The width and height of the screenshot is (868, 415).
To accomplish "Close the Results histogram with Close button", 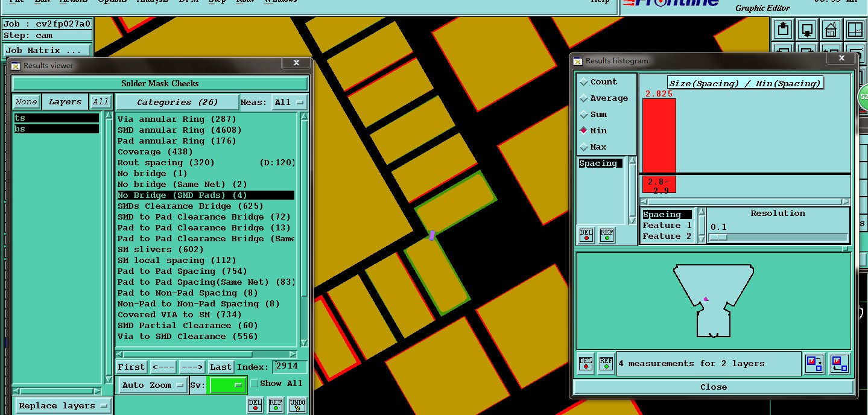I will point(714,387).
